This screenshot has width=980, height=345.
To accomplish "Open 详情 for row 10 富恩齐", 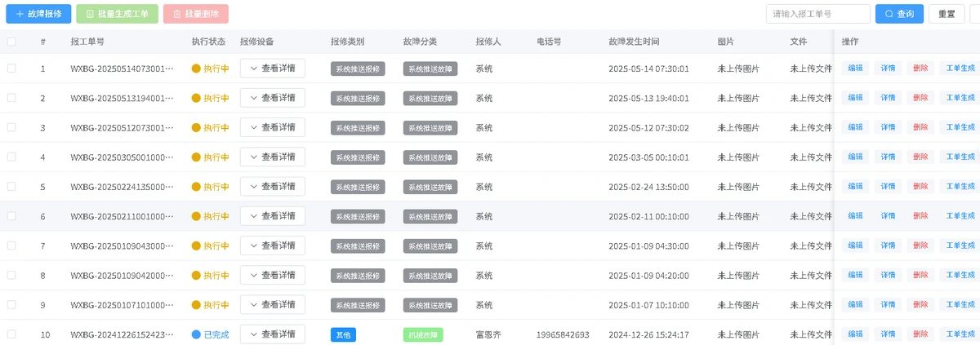I will pos(888,334).
